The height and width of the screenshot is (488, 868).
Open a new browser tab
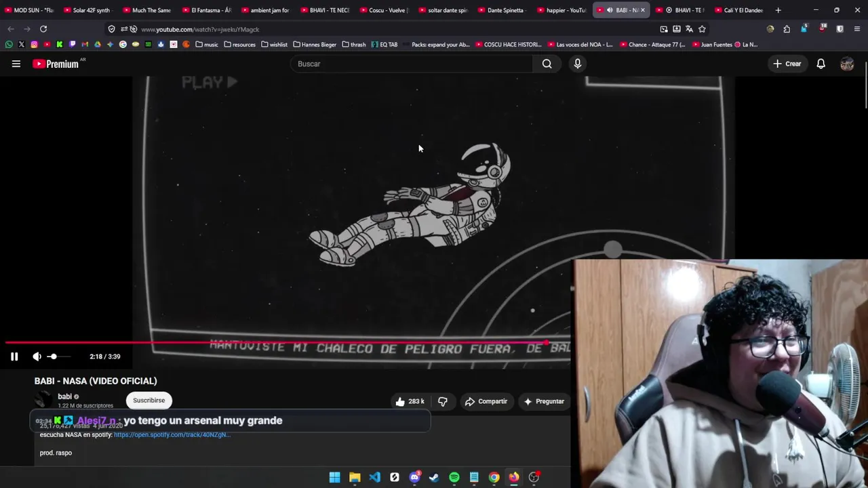[x=778, y=10]
